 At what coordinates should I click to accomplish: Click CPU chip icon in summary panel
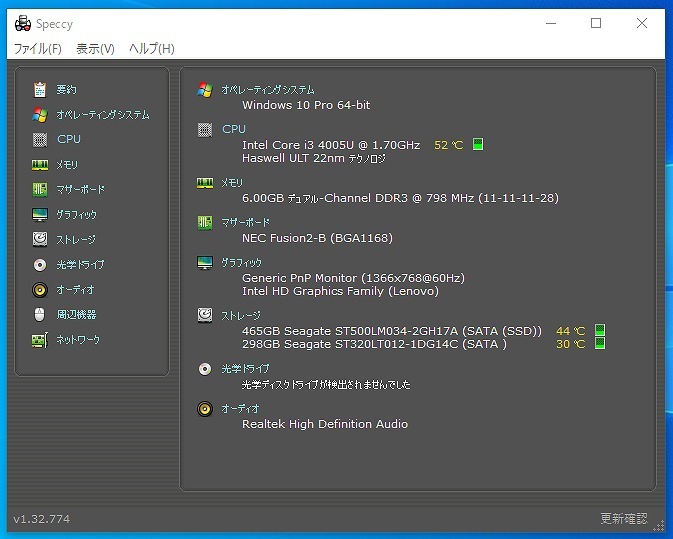[x=205, y=130]
